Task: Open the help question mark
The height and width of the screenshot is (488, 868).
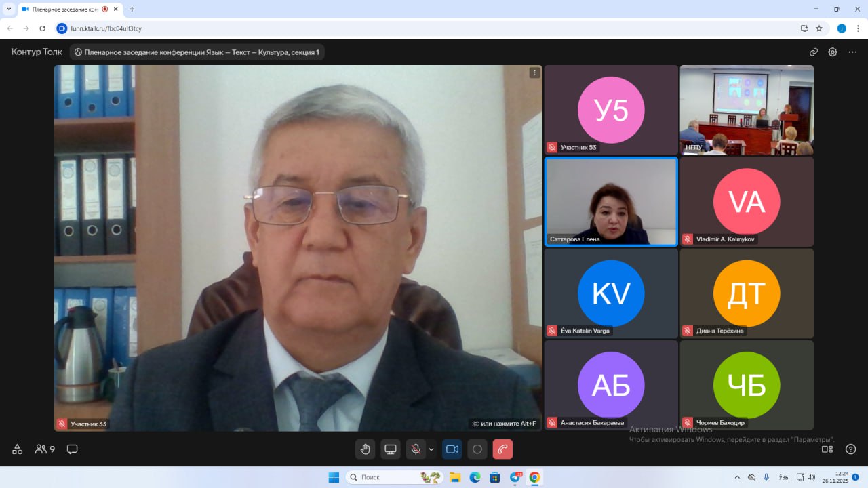Action: tap(850, 449)
